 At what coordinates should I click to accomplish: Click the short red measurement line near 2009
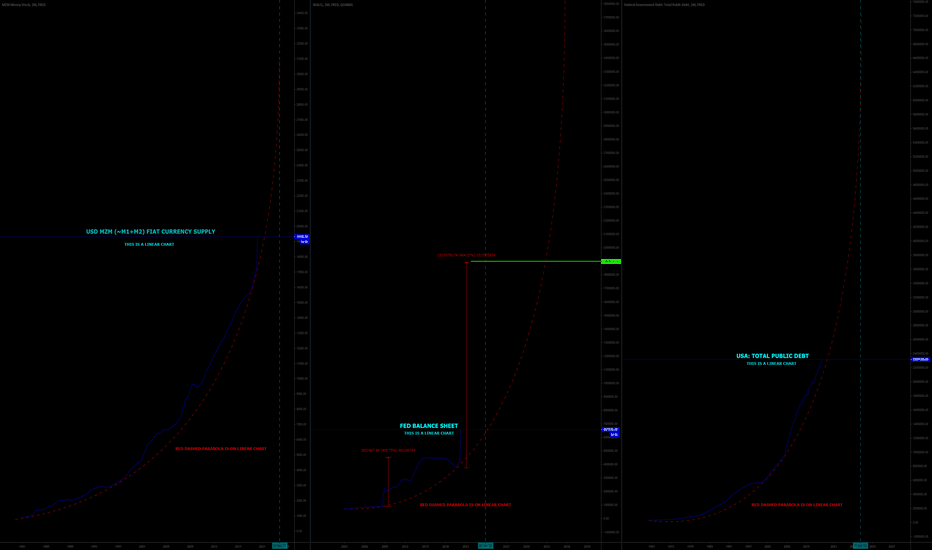(x=388, y=482)
